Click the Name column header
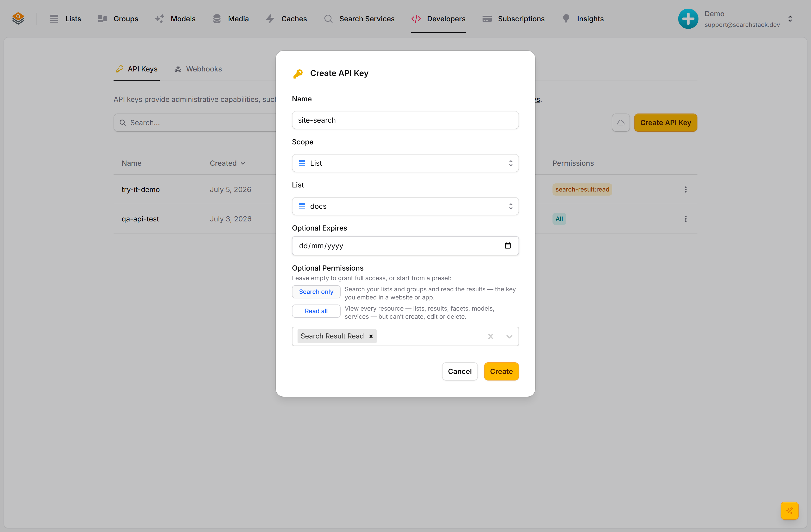Screen dimensions: 811x532 (x=132, y=163)
